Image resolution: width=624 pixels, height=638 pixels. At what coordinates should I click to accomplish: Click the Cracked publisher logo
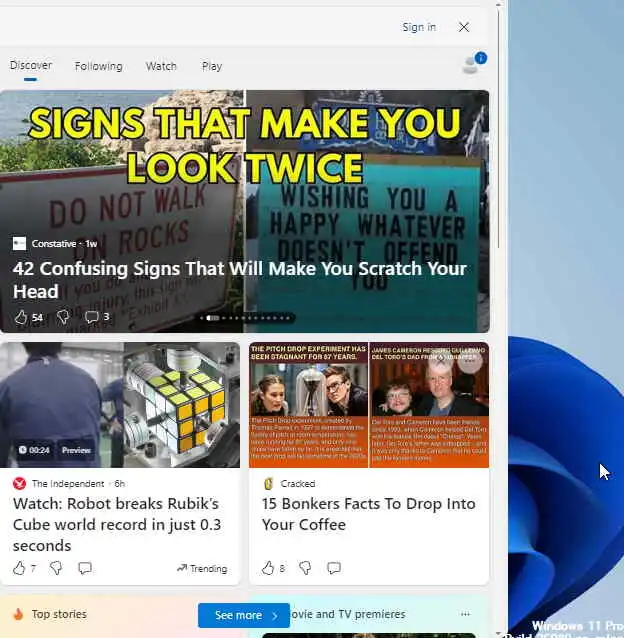click(x=268, y=483)
